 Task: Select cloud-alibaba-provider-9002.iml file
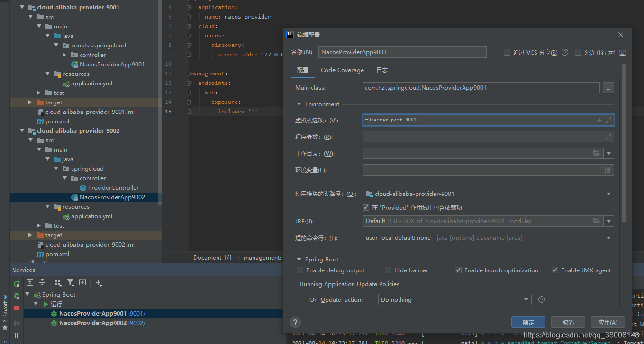[90, 244]
